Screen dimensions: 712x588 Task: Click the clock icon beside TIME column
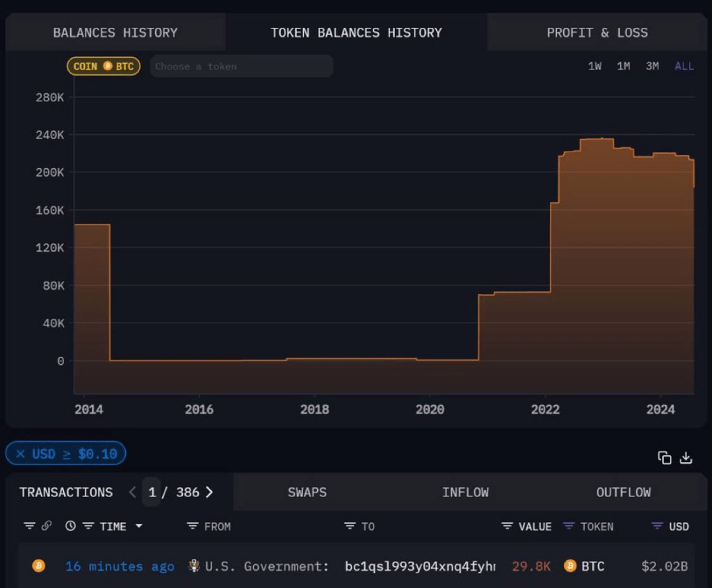point(70,526)
